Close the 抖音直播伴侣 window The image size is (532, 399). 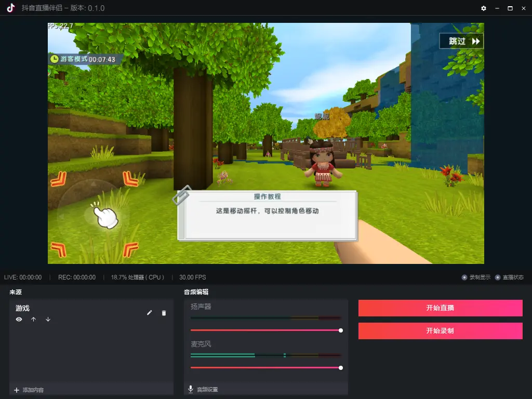(524, 8)
